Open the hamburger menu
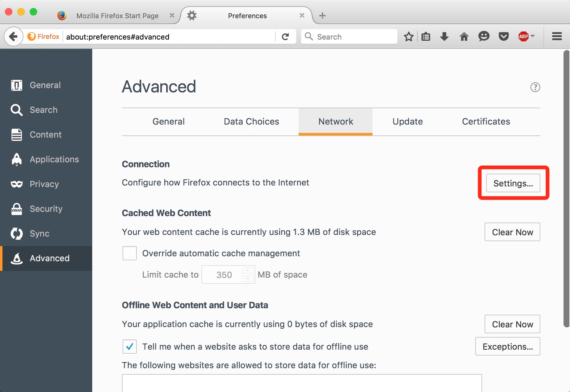The height and width of the screenshot is (392, 570). [557, 36]
